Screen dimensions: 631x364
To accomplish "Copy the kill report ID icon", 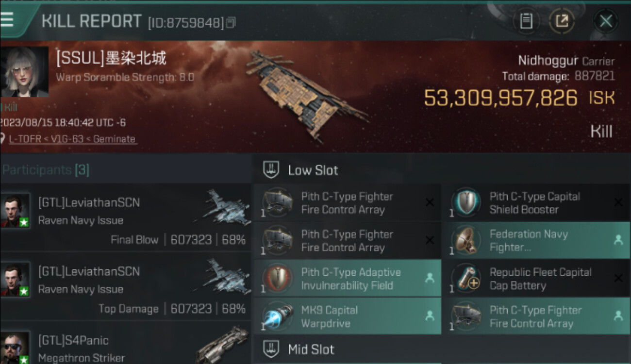I will point(232,22).
